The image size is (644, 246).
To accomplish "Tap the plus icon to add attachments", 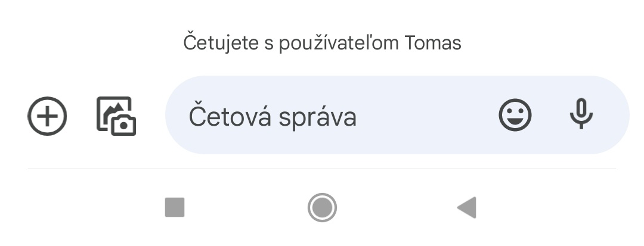I will pos(47,116).
